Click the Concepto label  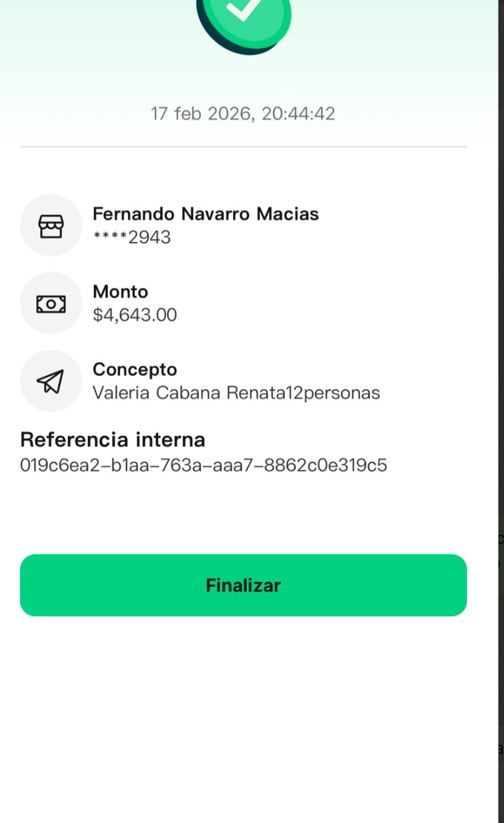(135, 369)
